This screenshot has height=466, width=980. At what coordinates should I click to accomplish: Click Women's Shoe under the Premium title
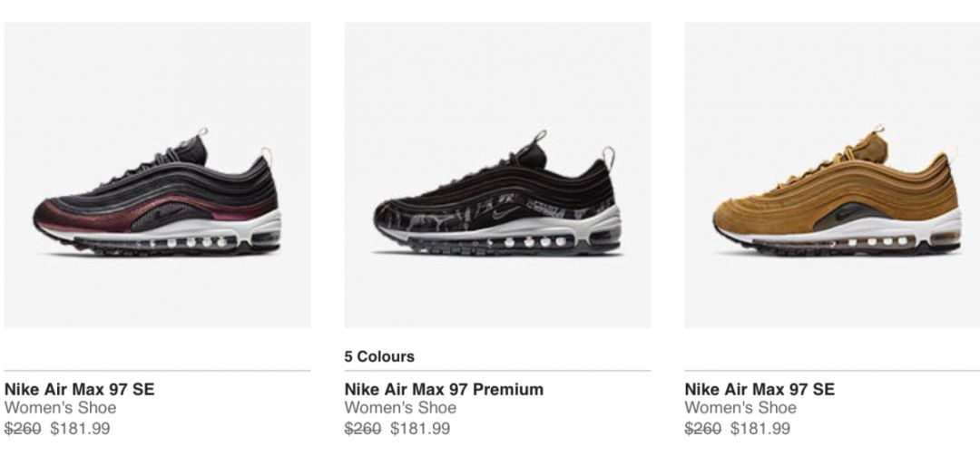point(400,408)
